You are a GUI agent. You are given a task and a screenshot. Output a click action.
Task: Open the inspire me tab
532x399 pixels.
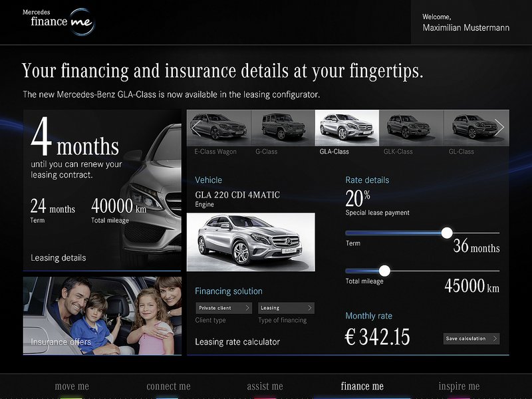point(459,386)
